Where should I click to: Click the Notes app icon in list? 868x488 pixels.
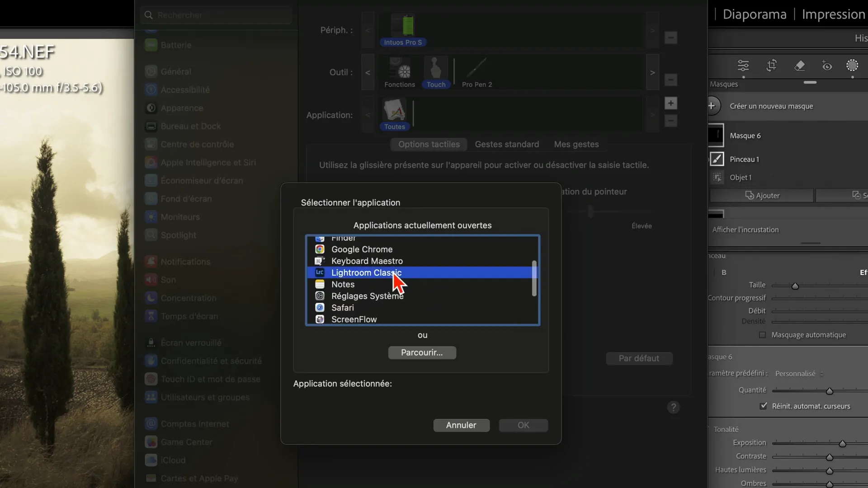[x=320, y=284]
